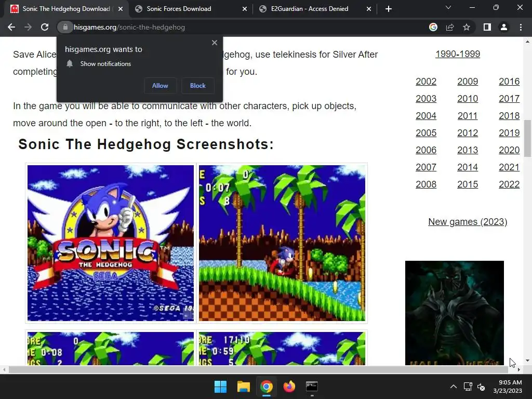Screen dimensions: 532x399
Task: Open the Chrome side panel
Action: coord(487,27)
